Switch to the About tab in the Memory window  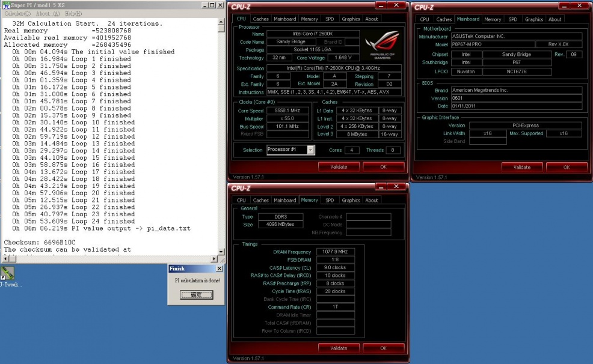[372, 201]
